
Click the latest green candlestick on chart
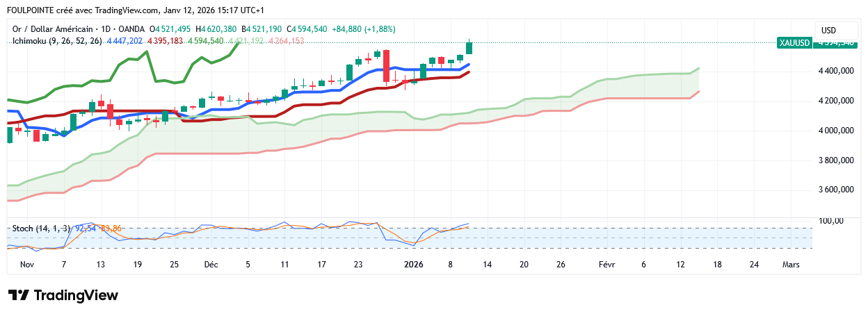pyautogui.click(x=469, y=47)
